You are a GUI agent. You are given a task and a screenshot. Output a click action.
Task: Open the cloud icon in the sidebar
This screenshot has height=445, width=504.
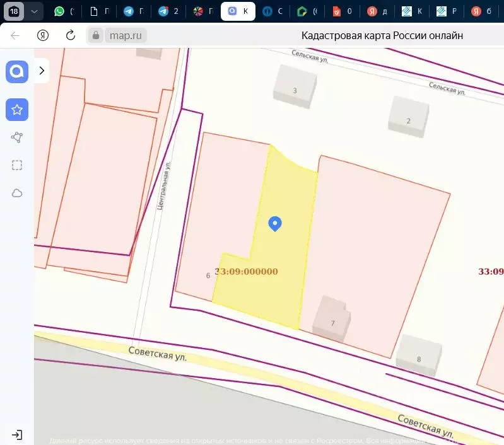pyautogui.click(x=17, y=193)
